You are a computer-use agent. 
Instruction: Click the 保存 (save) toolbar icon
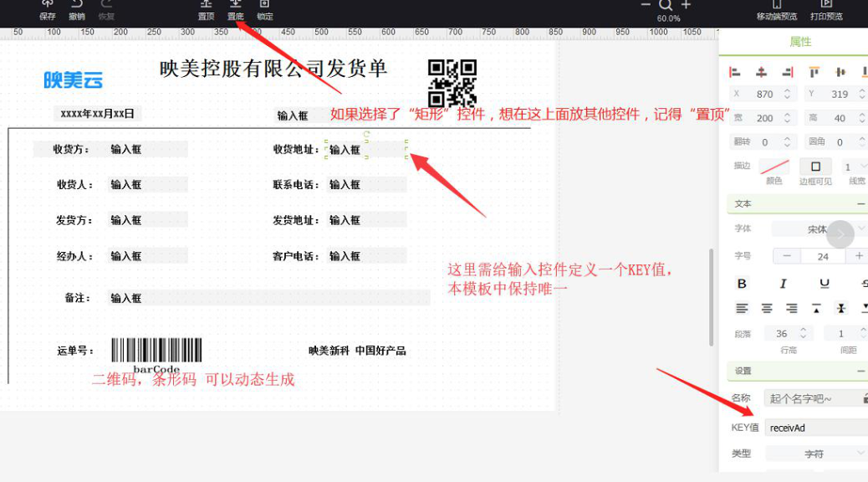[x=48, y=9]
